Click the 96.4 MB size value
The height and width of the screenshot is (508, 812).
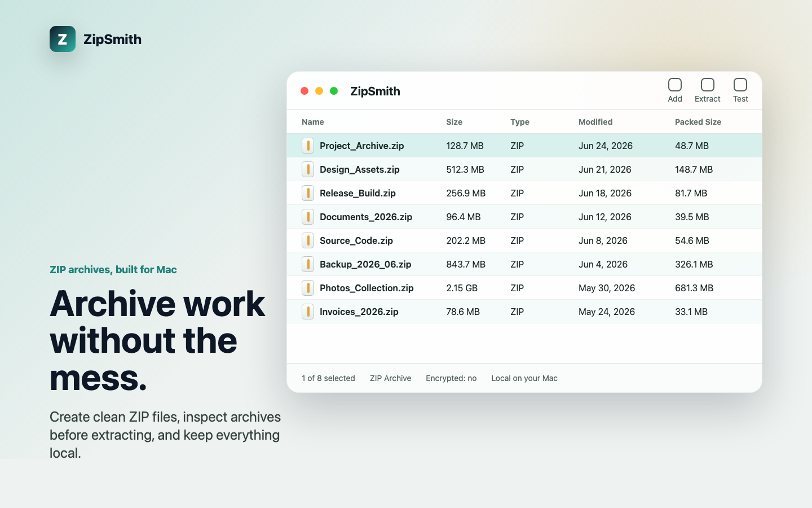pos(464,217)
